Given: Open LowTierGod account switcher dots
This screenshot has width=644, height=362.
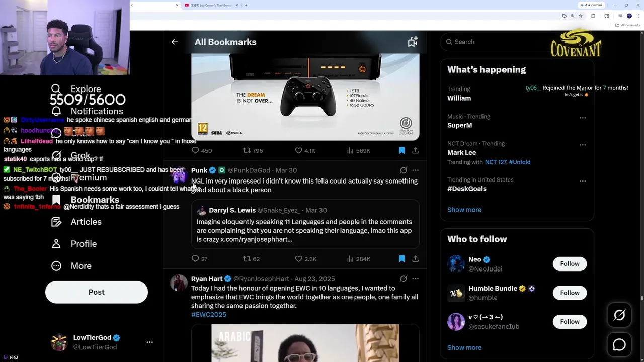Looking at the screenshot, I should (149, 342).
